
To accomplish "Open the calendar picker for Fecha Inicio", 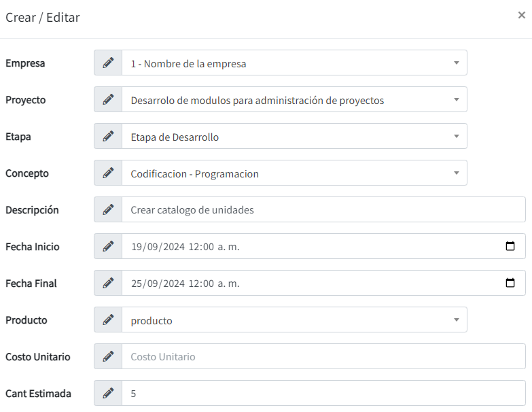I will 510,247.
